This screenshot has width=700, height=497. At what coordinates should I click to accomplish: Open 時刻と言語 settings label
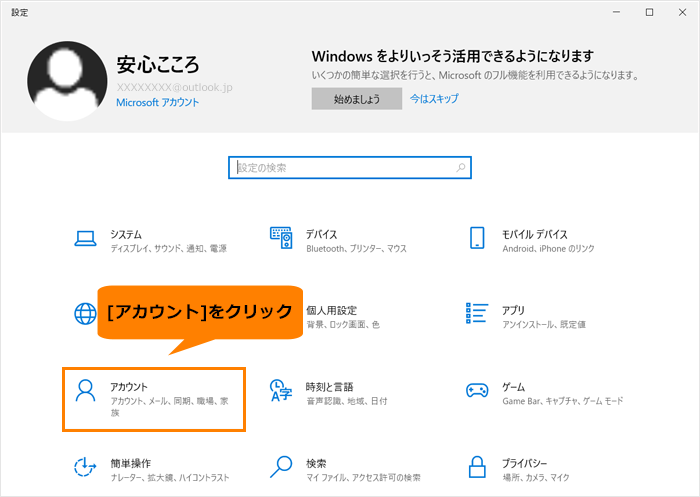point(329,387)
